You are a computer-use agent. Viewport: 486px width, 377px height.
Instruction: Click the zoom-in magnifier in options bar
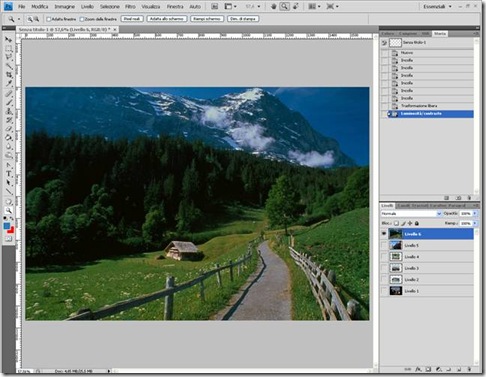click(30, 19)
